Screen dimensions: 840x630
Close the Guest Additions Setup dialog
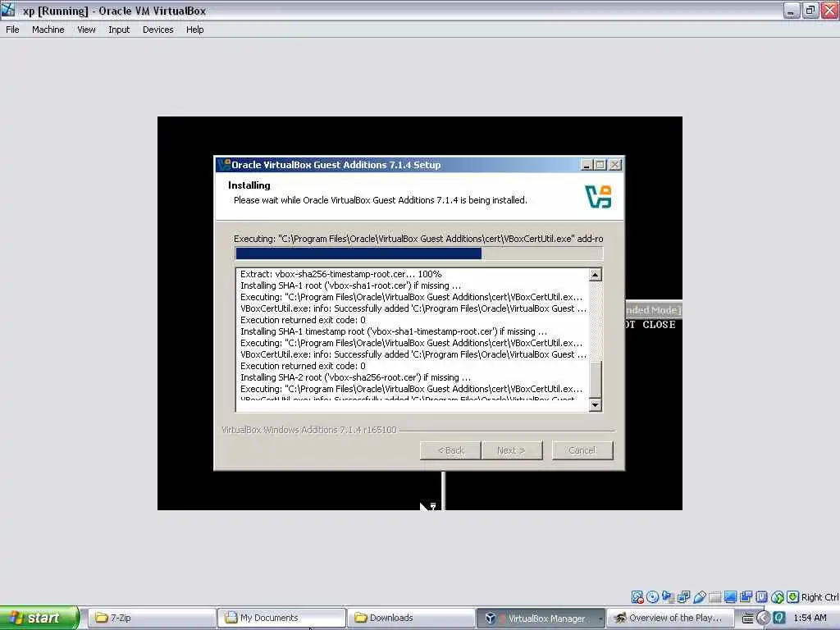coord(615,165)
